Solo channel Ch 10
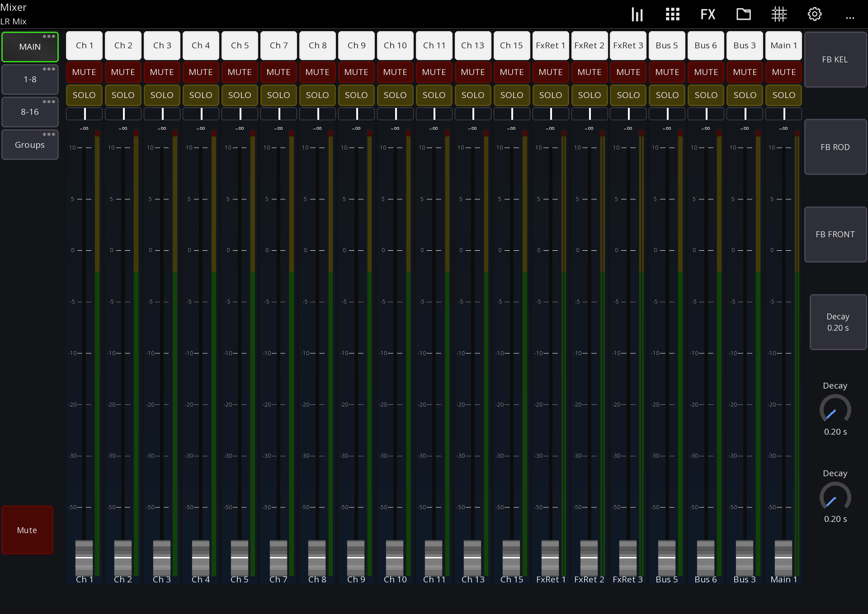 (x=395, y=95)
